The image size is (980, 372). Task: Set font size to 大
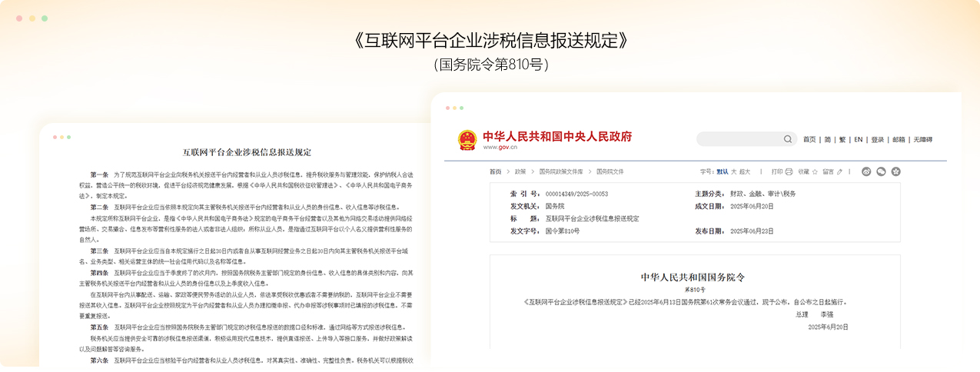(x=733, y=171)
